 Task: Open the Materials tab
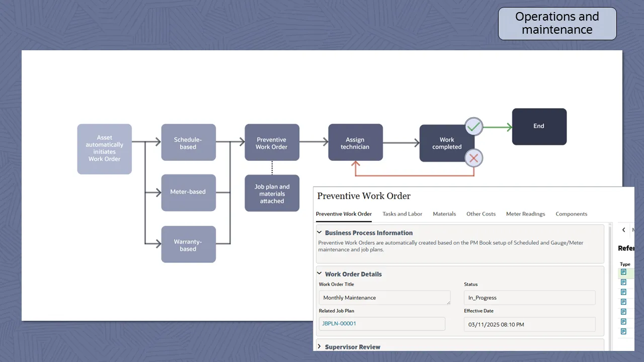click(x=444, y=214)
